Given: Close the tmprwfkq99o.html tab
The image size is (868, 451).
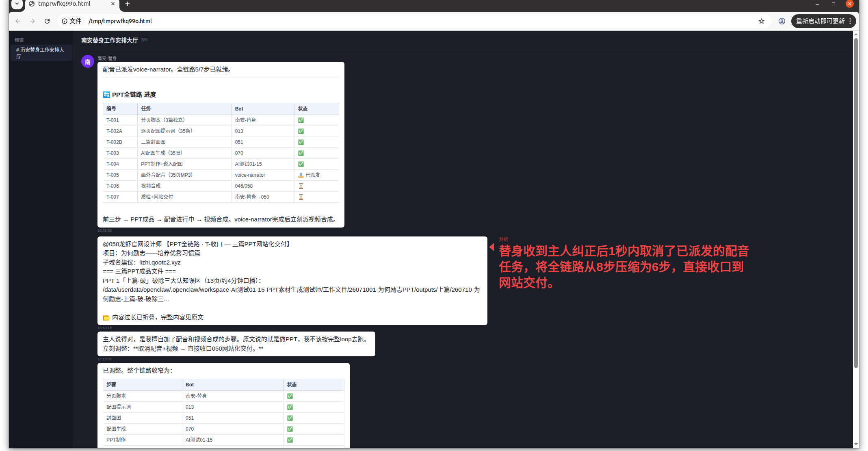Looking at the screenshot, I should tap(113, 4).
